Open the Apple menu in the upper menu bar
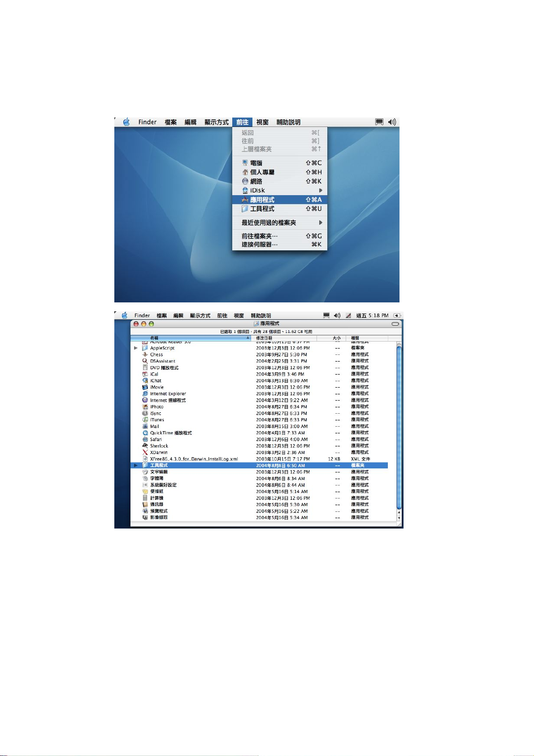This screenshot has height=756, width=534. coord(126,122)
